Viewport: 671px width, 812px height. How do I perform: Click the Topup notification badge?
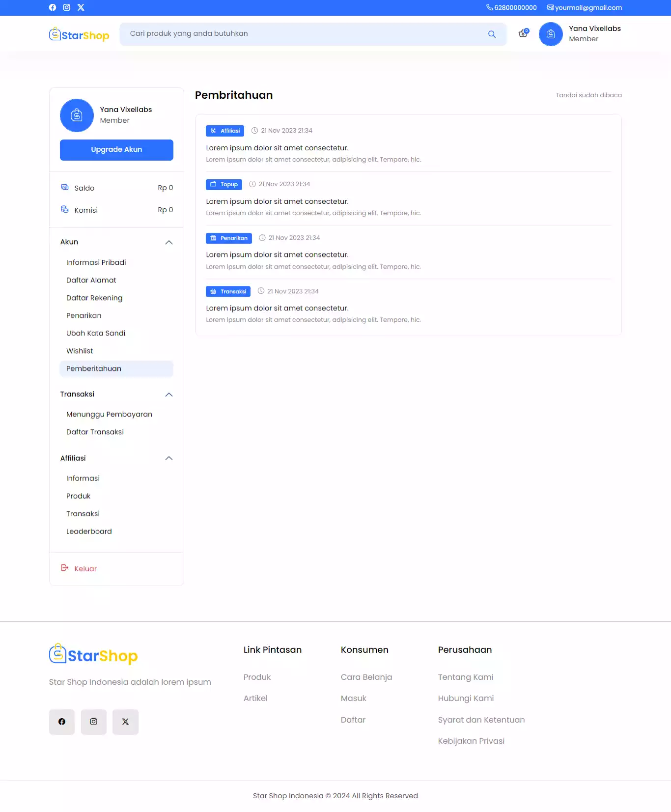224,185
